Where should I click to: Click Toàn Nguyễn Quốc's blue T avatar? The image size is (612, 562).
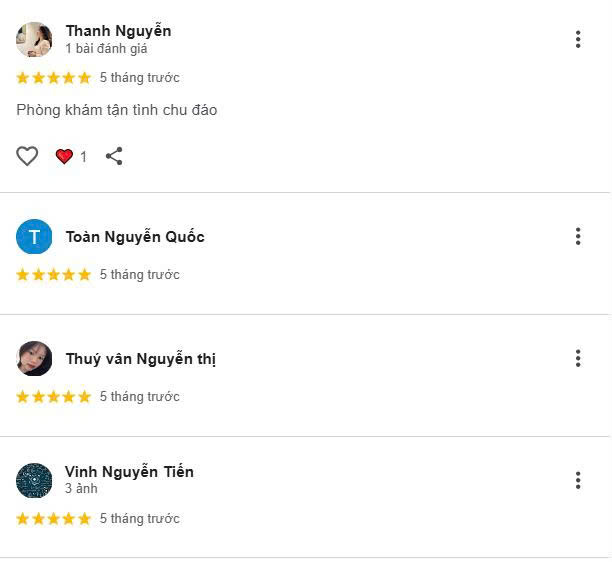point(34,237)
